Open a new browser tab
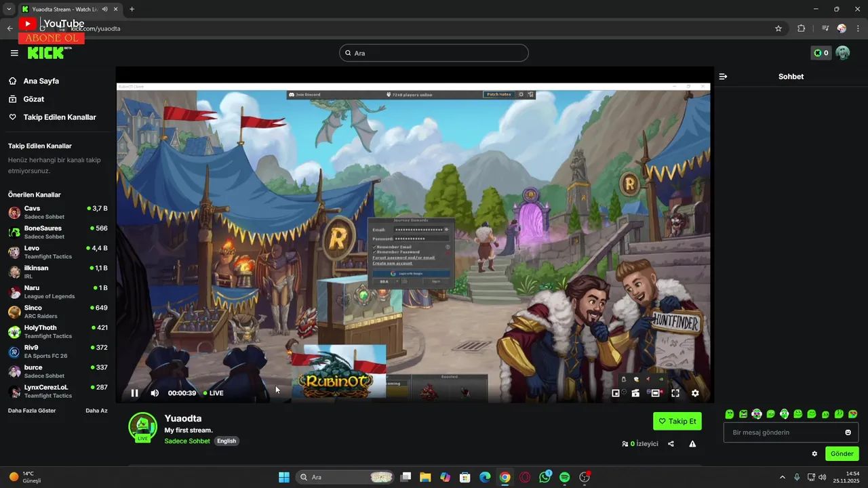 click(132, 9)
